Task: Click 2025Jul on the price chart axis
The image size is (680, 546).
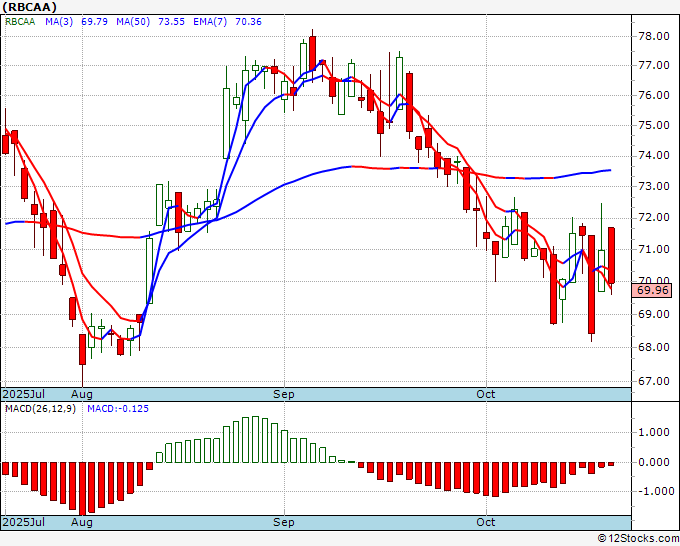Action: click(x=24, y=394)
